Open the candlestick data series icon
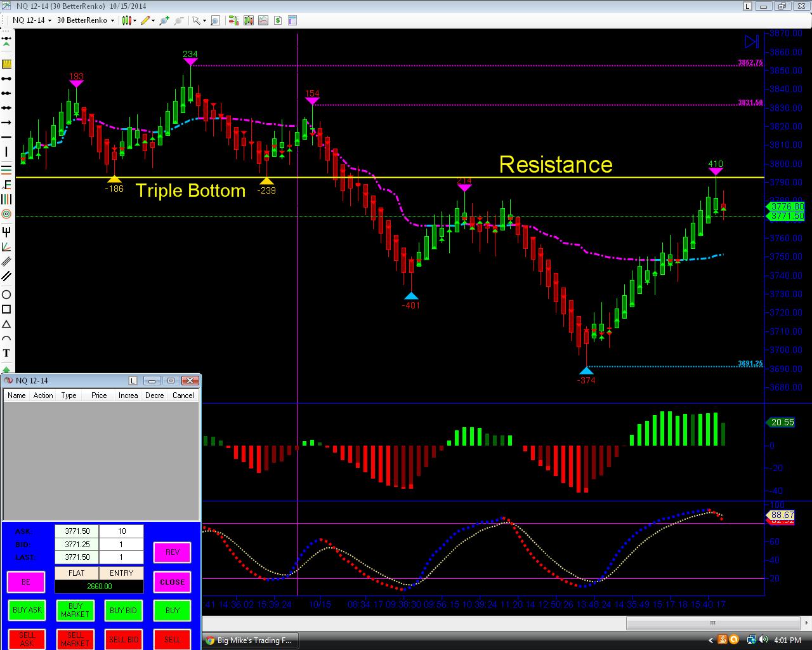This screenshot has height=650, width=812. coord(248,20)
